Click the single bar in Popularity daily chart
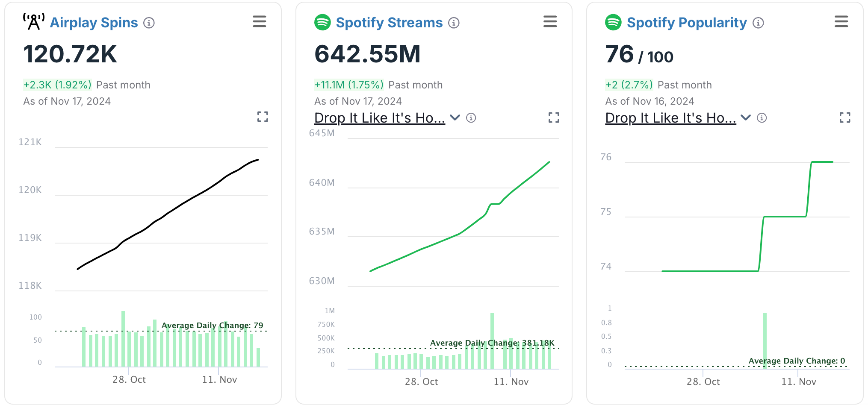This screenshot has width=868, height=405. (765, 340)
